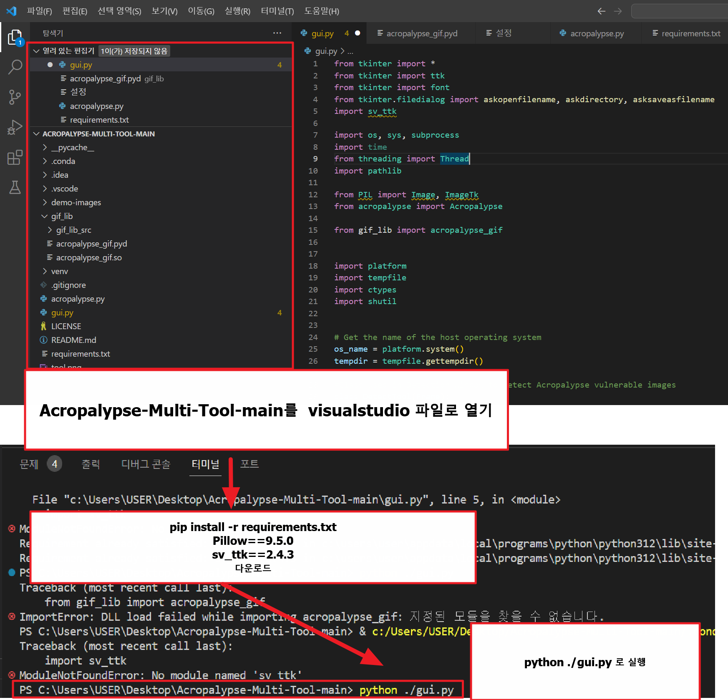Open the 편집(E) menu

75,11
